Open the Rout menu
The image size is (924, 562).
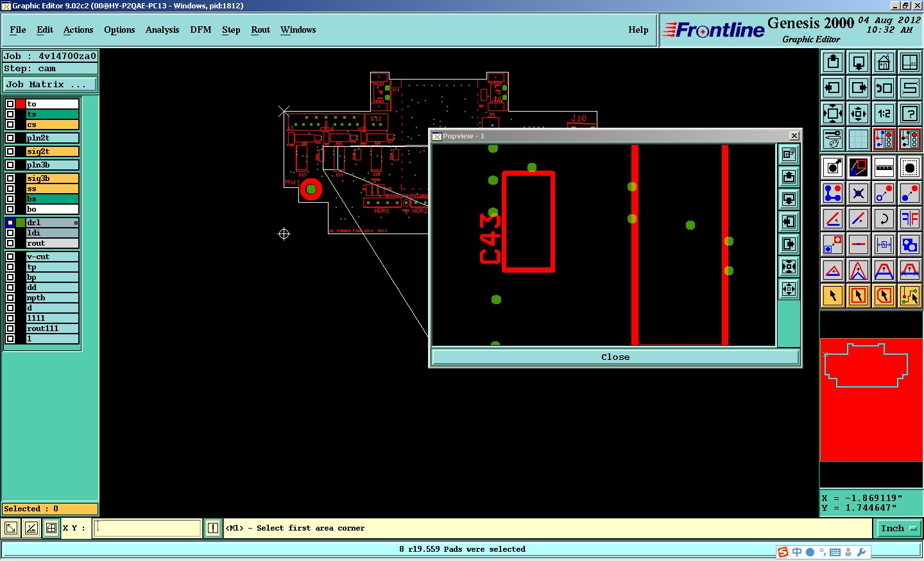click(x=261, y=30)
